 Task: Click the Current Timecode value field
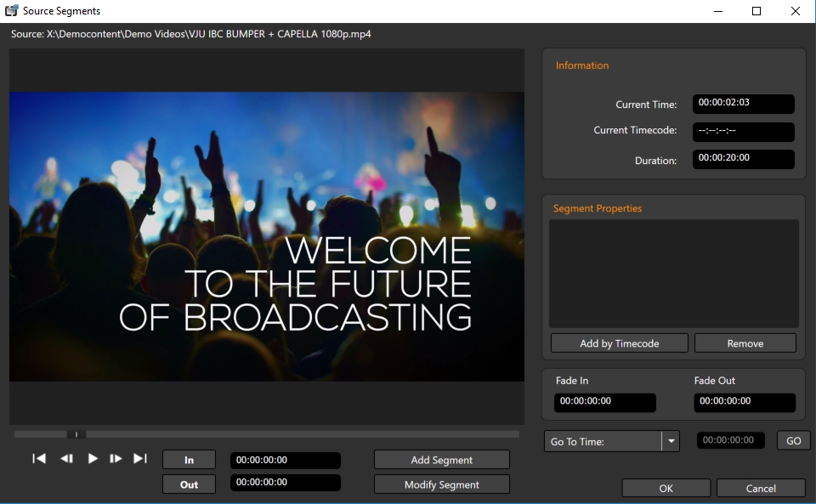click(743, 132)
